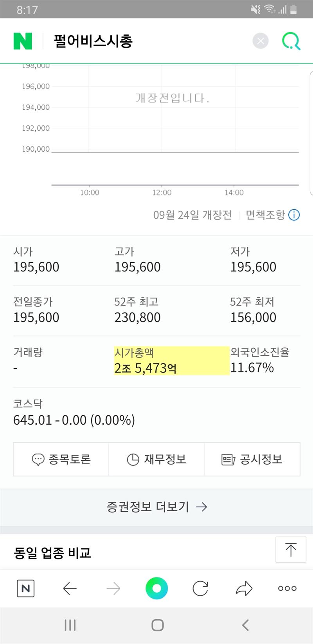
Task: Go back with browser back arrow
Action: click(70, 588)
